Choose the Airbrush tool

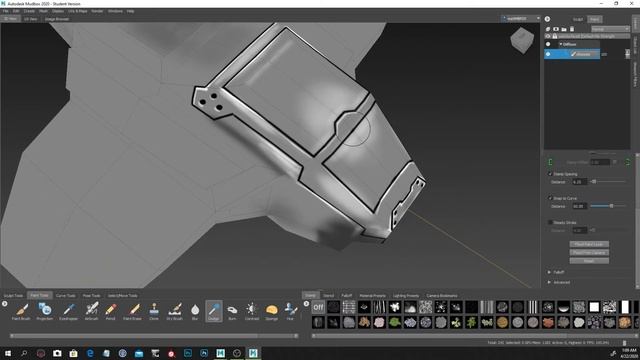pos(91,311)
